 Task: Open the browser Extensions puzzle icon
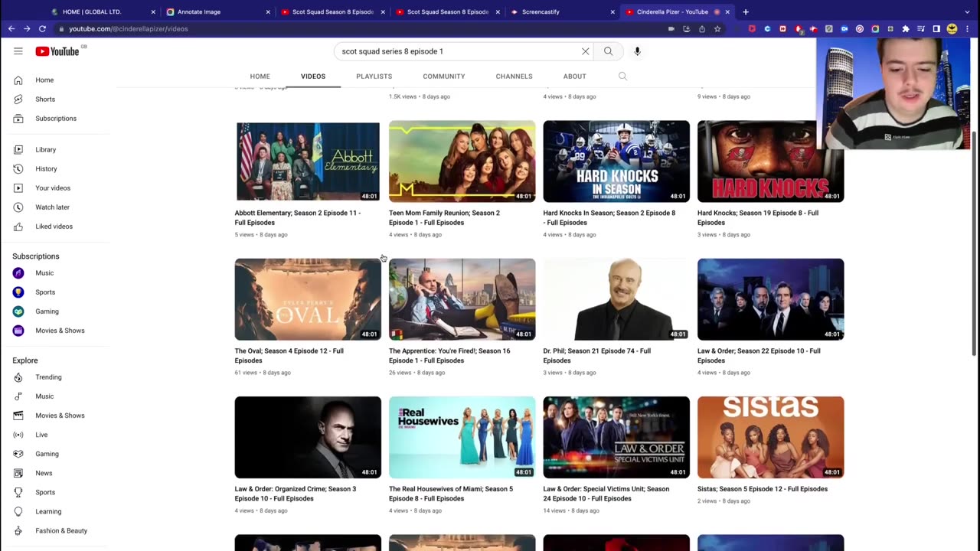tap(906, 29)
